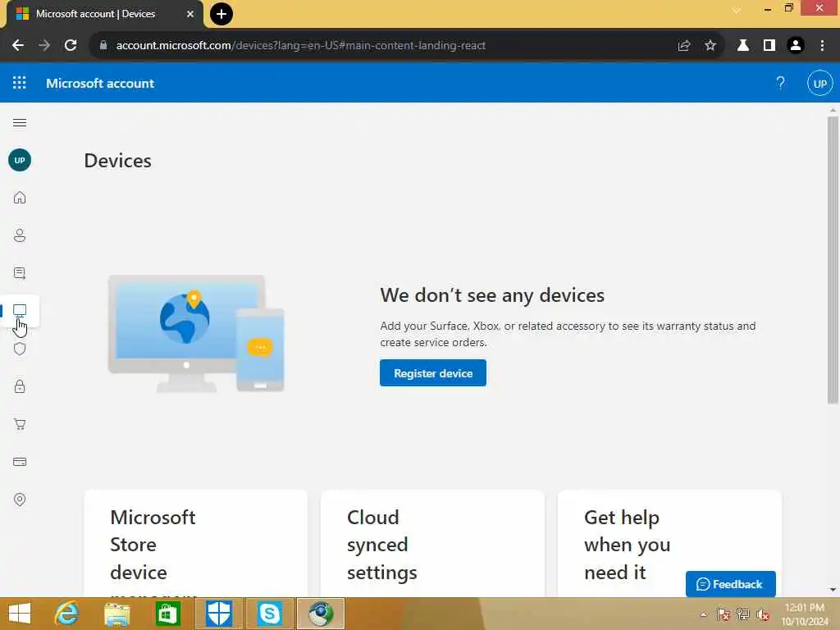Screen dimensions: 840x630
Task: Click the taskbar clock showing 12:01 PM
Action: click(x=805, y=614)
